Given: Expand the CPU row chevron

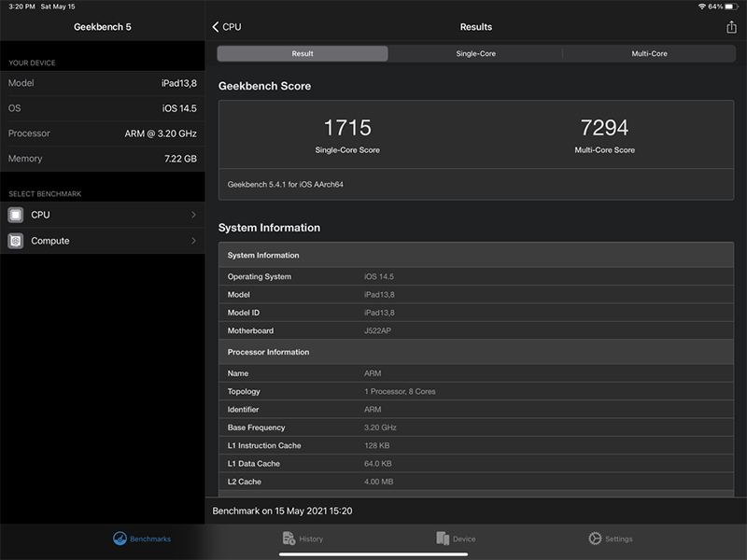Looking at the screenshot, I should (x=193, y=215).
